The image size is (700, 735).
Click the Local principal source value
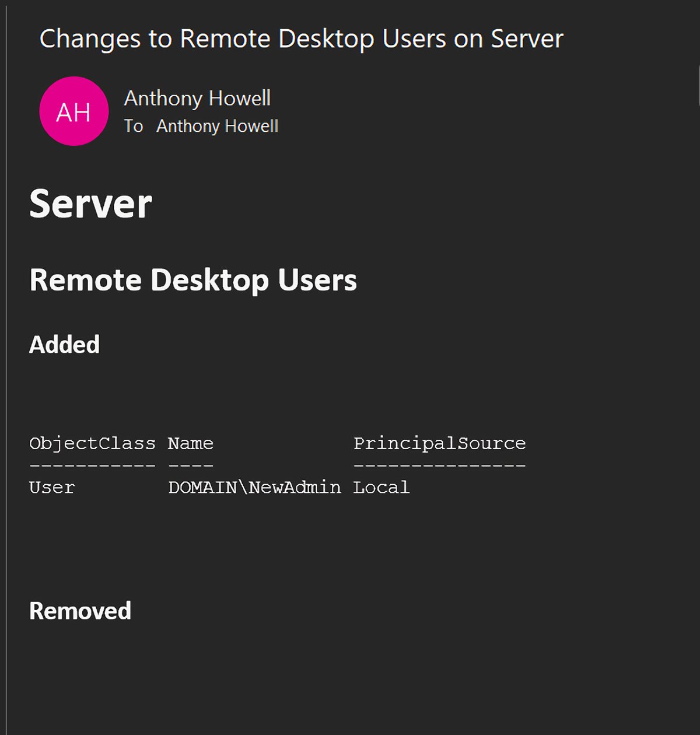coord(381,488)
